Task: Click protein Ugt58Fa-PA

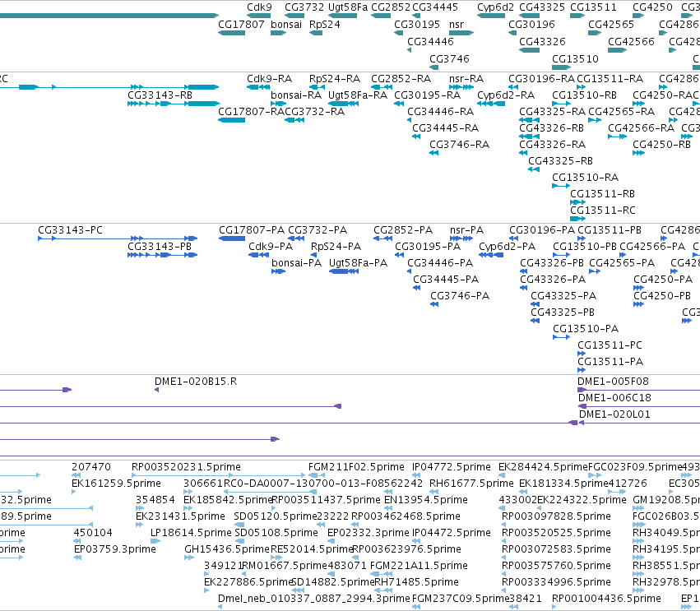Action: (358, 263)
